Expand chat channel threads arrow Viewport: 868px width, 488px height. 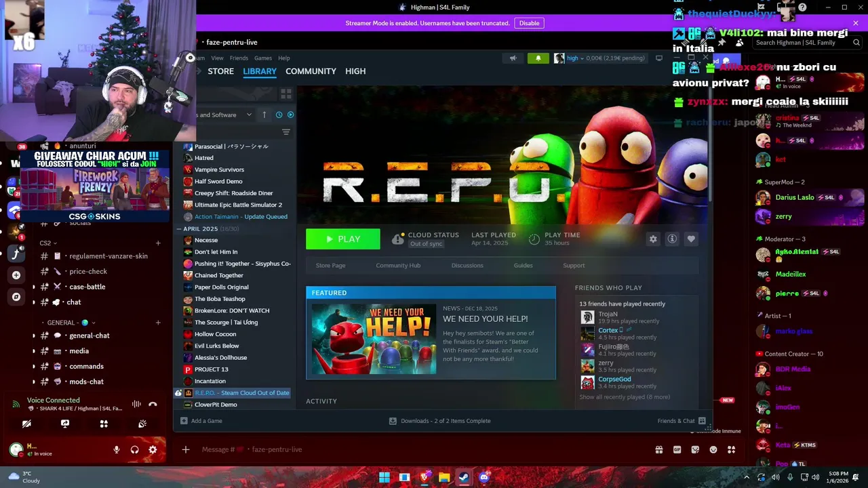[34, 302]
